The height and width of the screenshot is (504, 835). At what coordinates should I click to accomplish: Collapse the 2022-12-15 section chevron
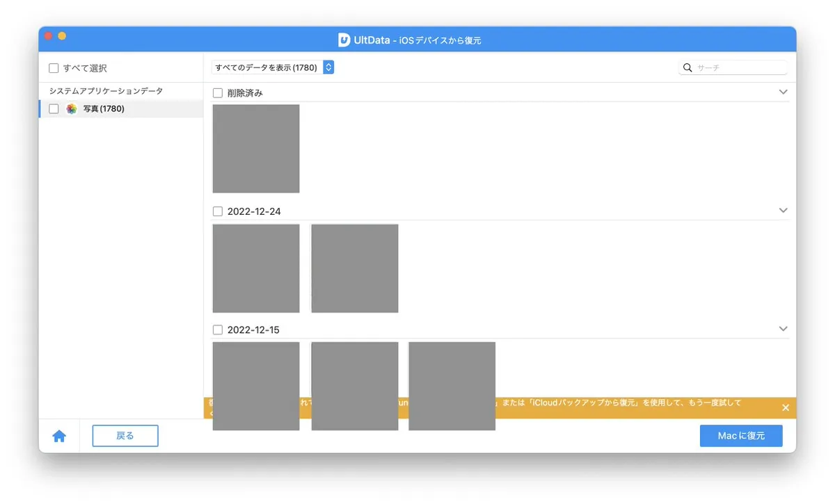click(784, 328)
